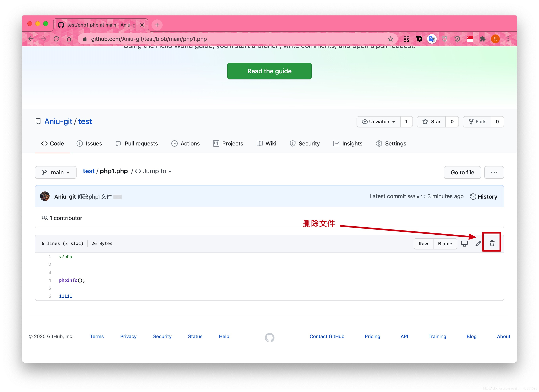
Task: Open the Aniu-git owner link
Action: pos(58,121)
